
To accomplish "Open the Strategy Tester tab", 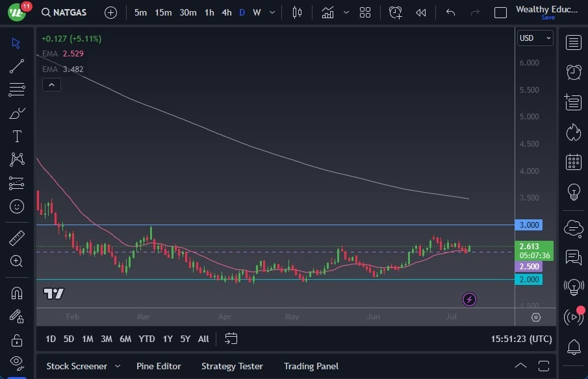I will [232, 366].
